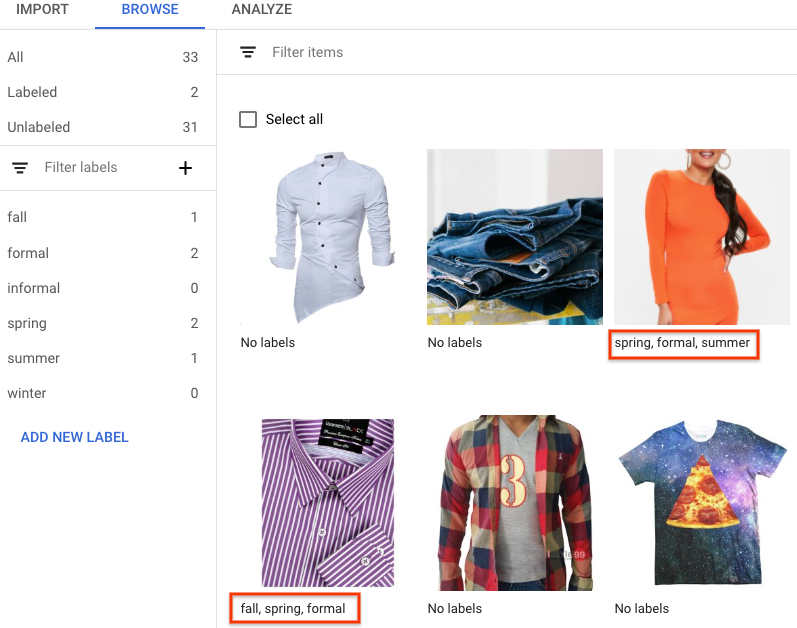Select the pizza galaxy t-shirt image

tap(701, 503)
